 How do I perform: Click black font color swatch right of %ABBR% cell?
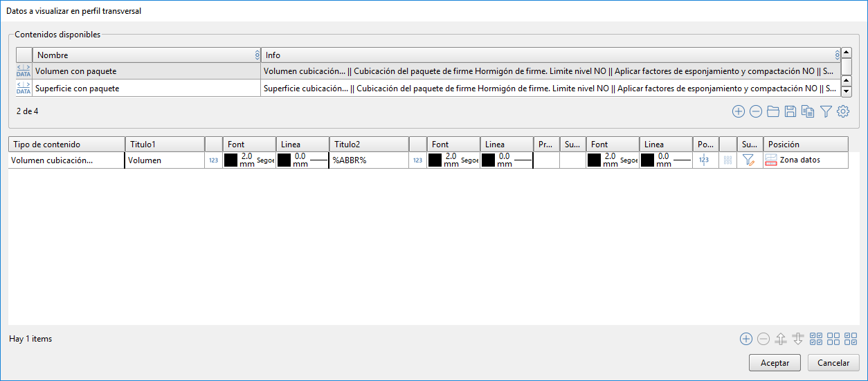[435, 160]
